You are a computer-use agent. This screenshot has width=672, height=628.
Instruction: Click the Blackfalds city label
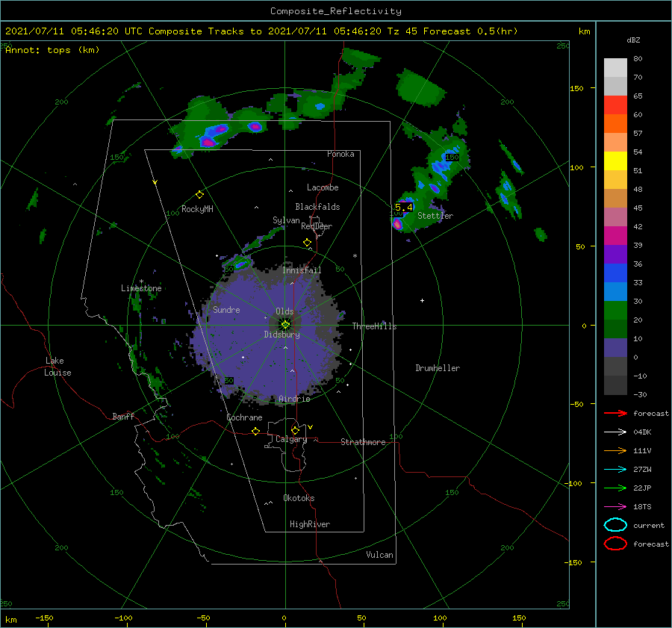point(317,207)
